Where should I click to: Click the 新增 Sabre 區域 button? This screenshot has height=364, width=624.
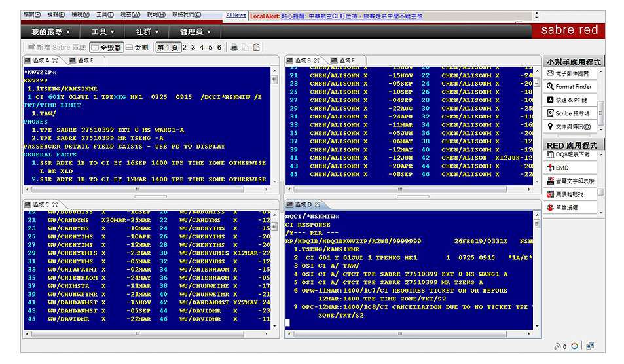57,47
